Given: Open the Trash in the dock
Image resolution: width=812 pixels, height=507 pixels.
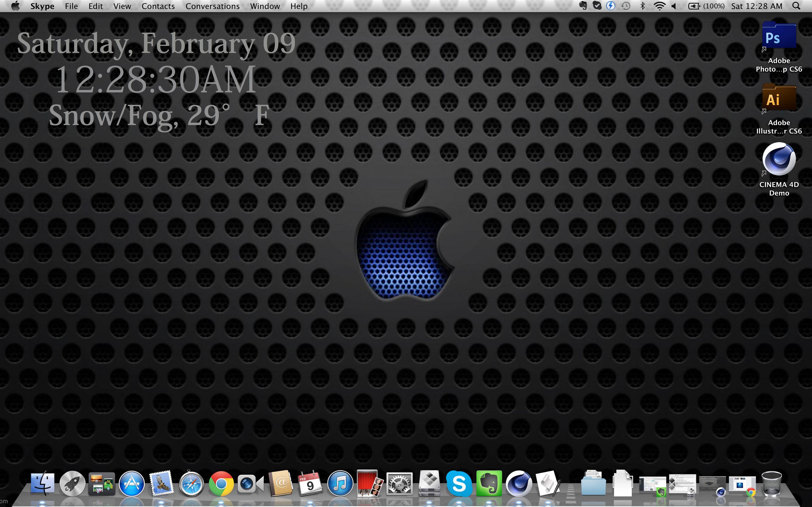Looking at the screenshot, I should [772, 484].
